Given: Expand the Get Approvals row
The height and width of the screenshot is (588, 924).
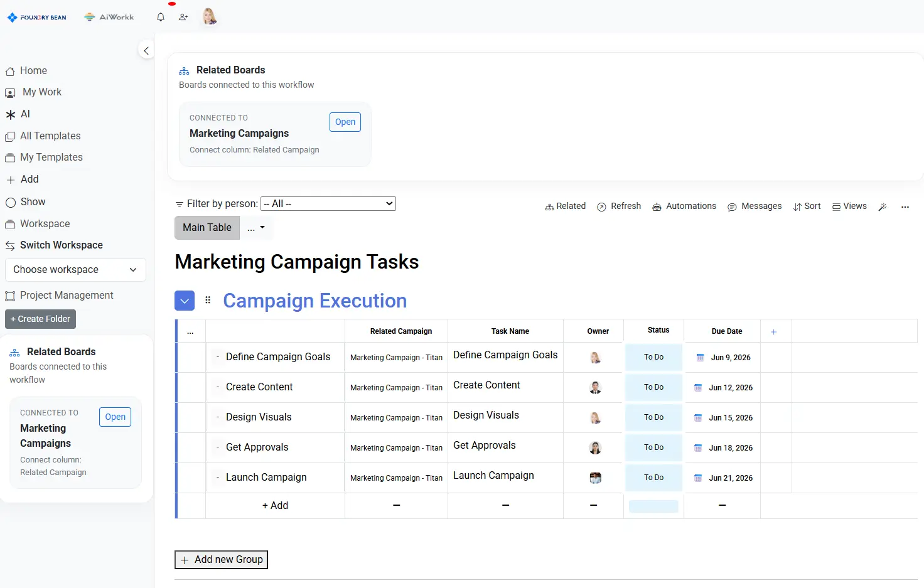Looking at the screenshot, I should click(x=217, y=447).
